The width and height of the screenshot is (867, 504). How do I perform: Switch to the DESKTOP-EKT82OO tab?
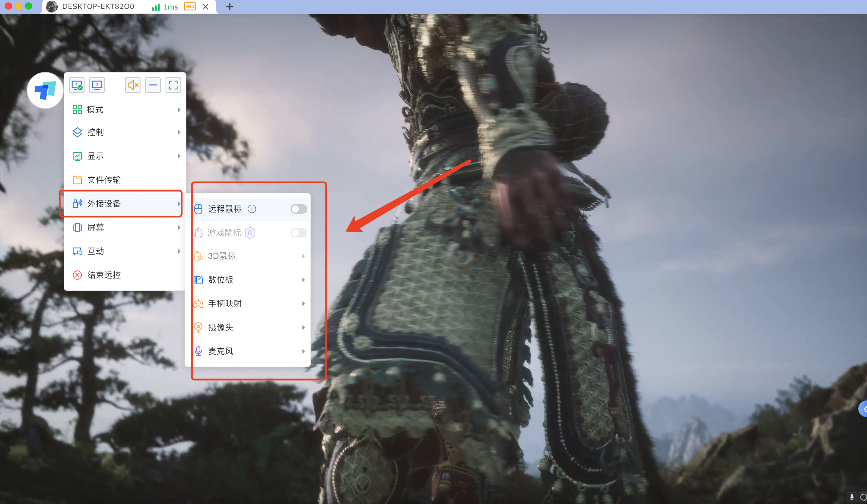pos(129,7)
